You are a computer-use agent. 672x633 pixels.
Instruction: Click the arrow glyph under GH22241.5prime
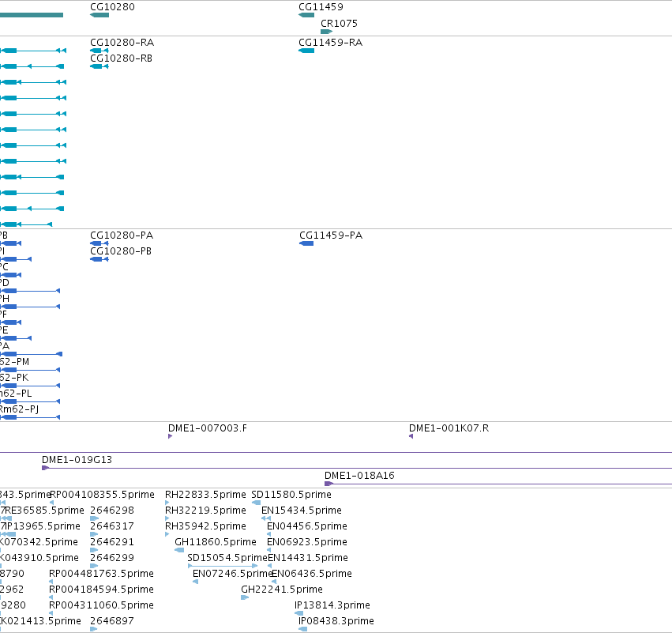click(245, 597)
